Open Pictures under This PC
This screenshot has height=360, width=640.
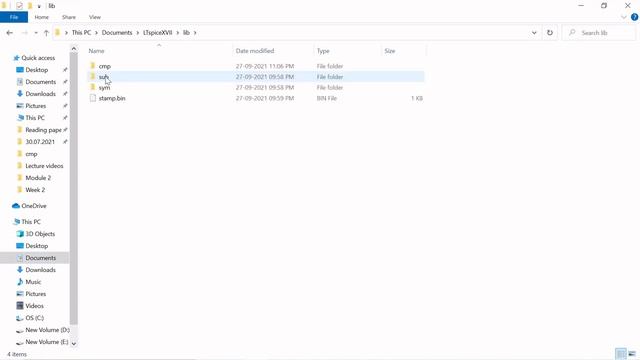pos(36,294)
